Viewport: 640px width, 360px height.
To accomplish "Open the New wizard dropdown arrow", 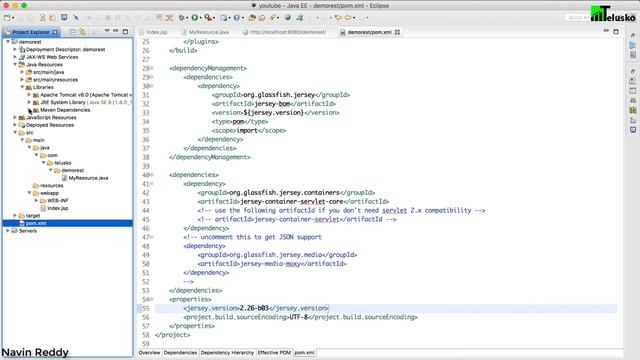I will [x=13, y=18].
